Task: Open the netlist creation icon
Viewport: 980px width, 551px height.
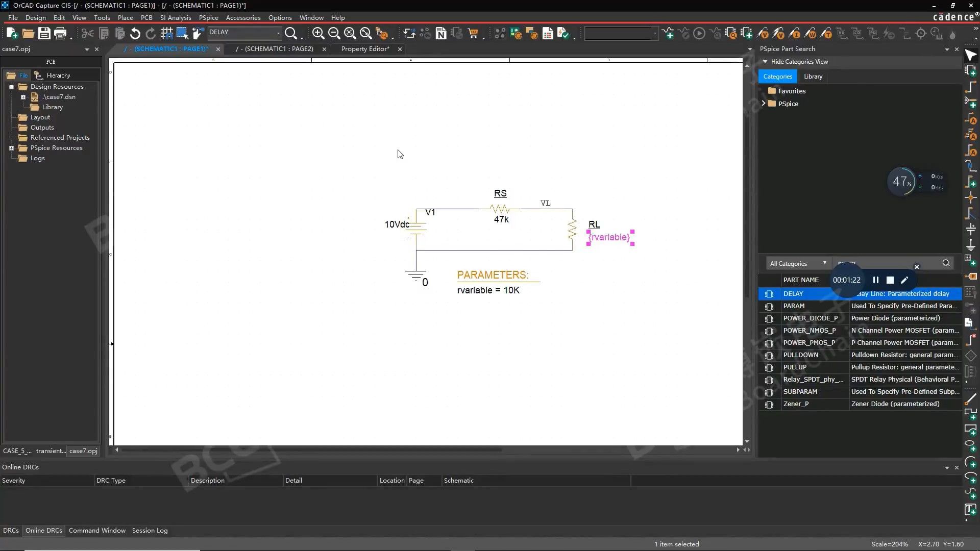Action: [441, 34]
